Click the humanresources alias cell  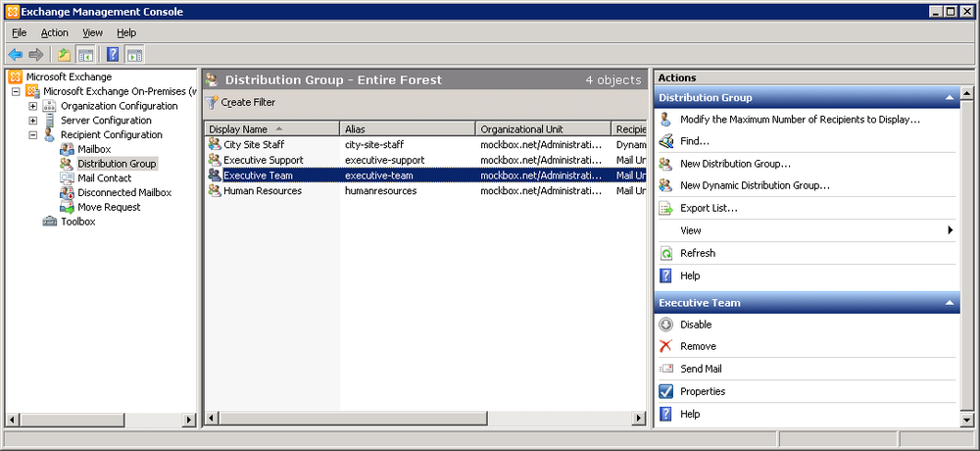click(380, 191)
